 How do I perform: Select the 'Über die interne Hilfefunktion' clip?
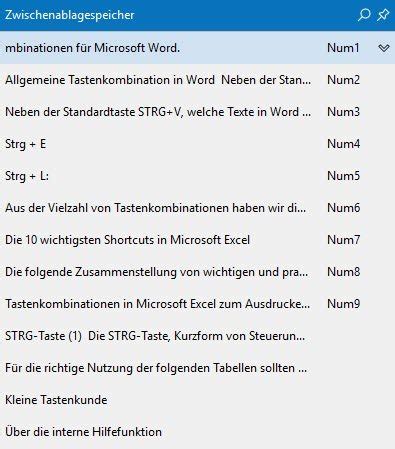(197, 432)
